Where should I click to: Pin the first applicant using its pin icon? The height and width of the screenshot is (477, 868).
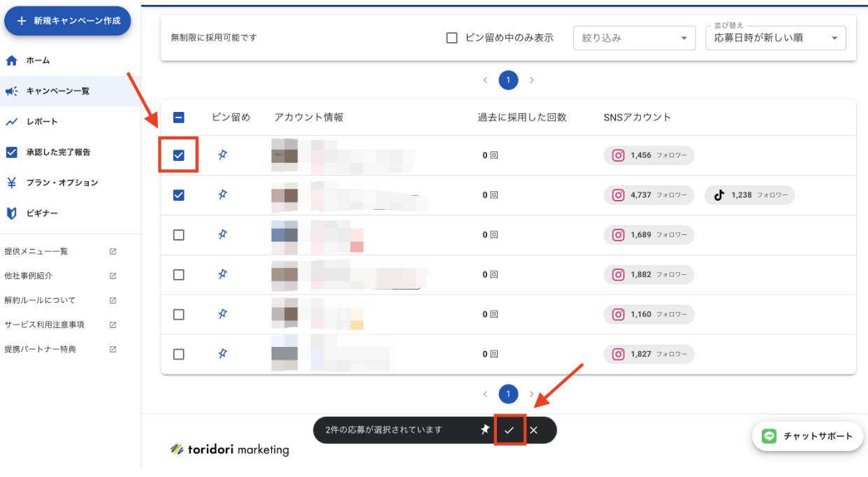pyautogui.click(x=222, y=155)
